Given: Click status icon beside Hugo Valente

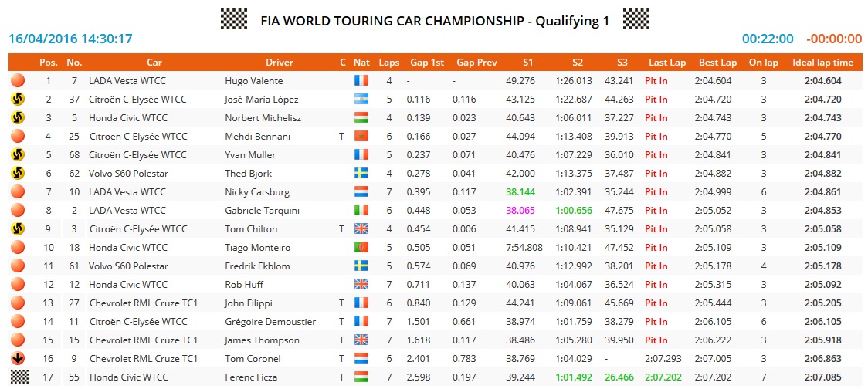Looking at the screenshot, I should tap(16, 80).
